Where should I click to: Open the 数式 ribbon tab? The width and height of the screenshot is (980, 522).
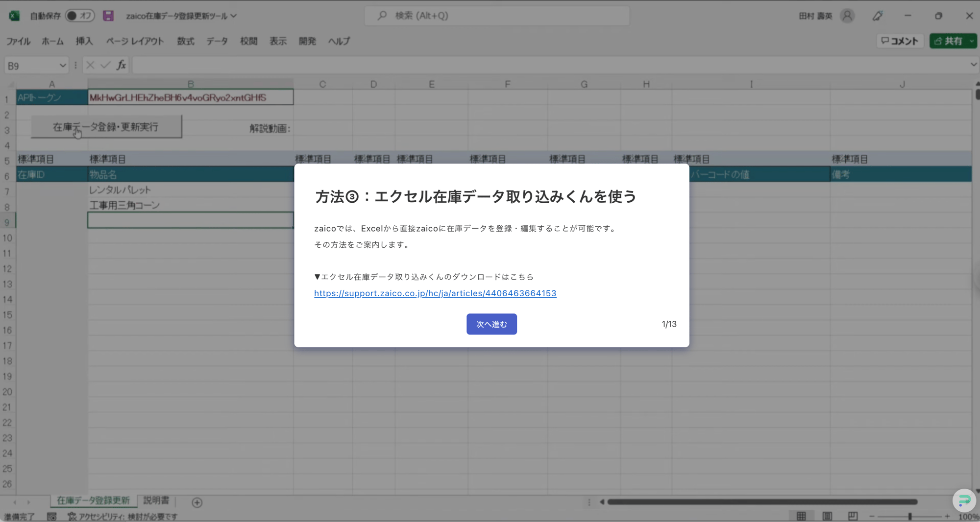click(x=186, y=41)
